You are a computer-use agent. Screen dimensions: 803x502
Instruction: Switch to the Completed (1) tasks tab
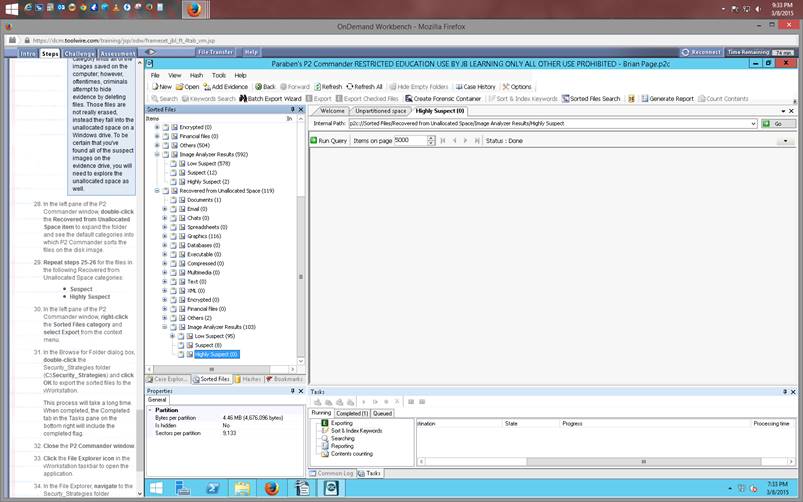coord(352,413)
